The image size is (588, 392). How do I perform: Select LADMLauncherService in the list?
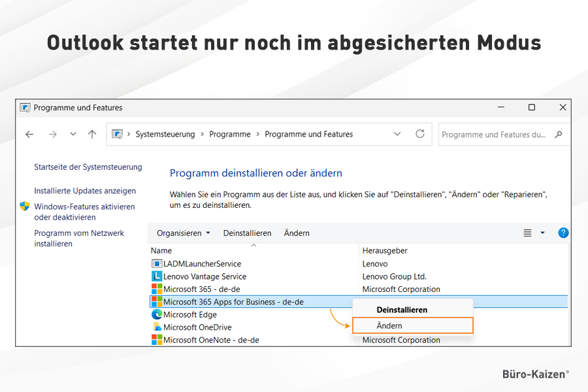coord(202,264)
